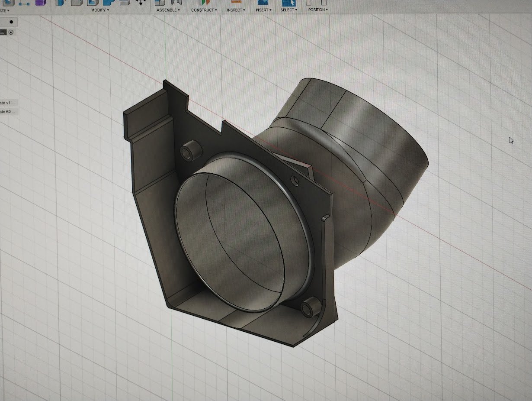Open the INSPECT dropdown menu
The width and height of the screenshot is (532, 401).
tap(236, 10)
